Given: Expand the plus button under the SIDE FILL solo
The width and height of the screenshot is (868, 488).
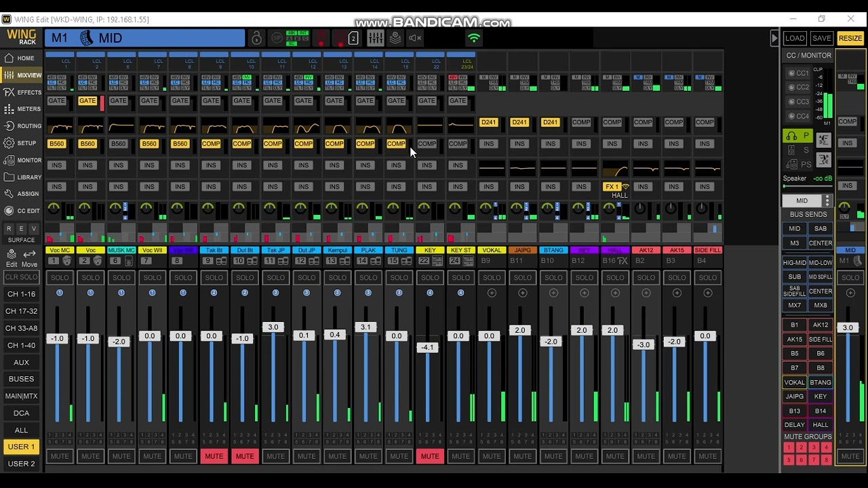Looking at the screenshot, I should (707, 293).
